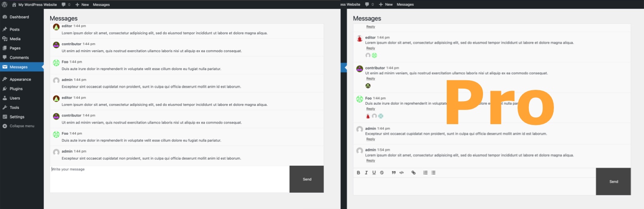Click the Posts pushpin icon

[x=5, y=30]
